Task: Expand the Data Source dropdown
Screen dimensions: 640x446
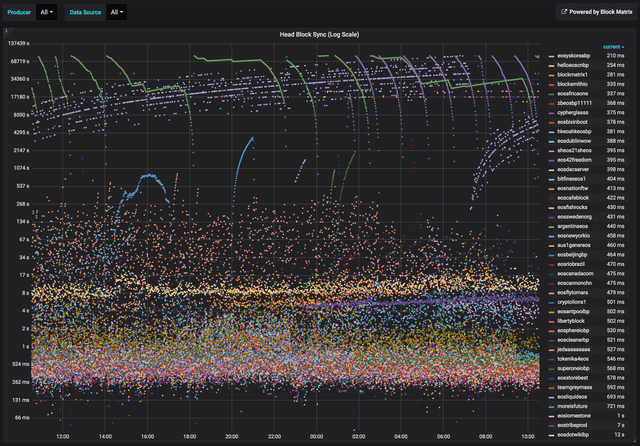Action: (117, 12)
